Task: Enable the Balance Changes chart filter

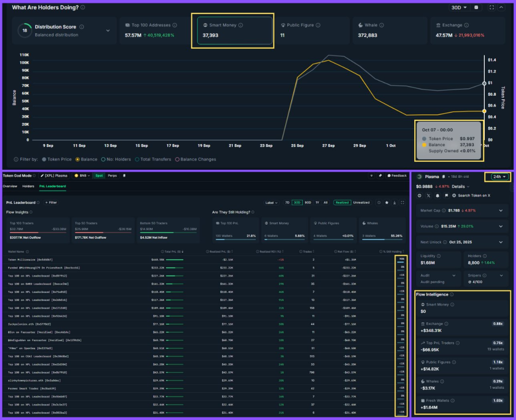Action: [x=196, y=159]
